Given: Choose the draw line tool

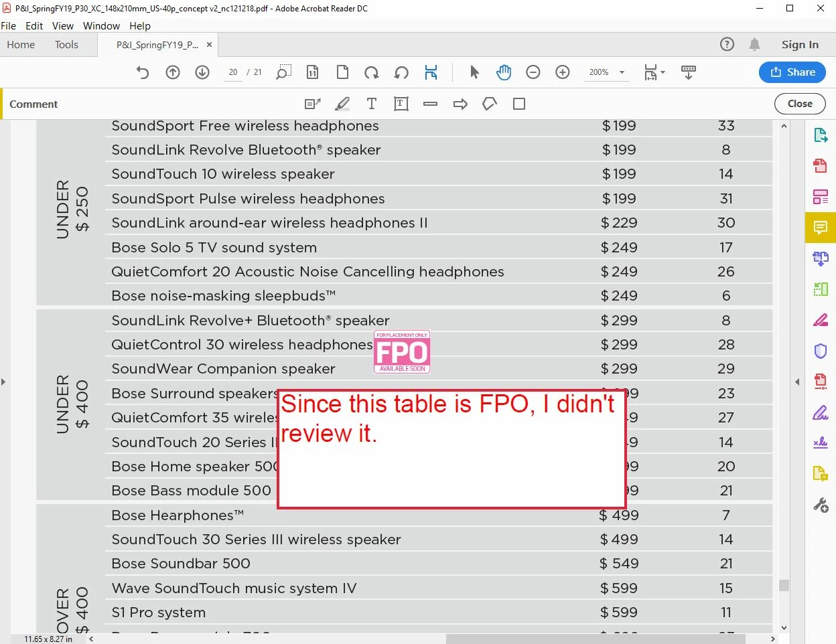Looking at the screenshot, I should pos(431,104).
